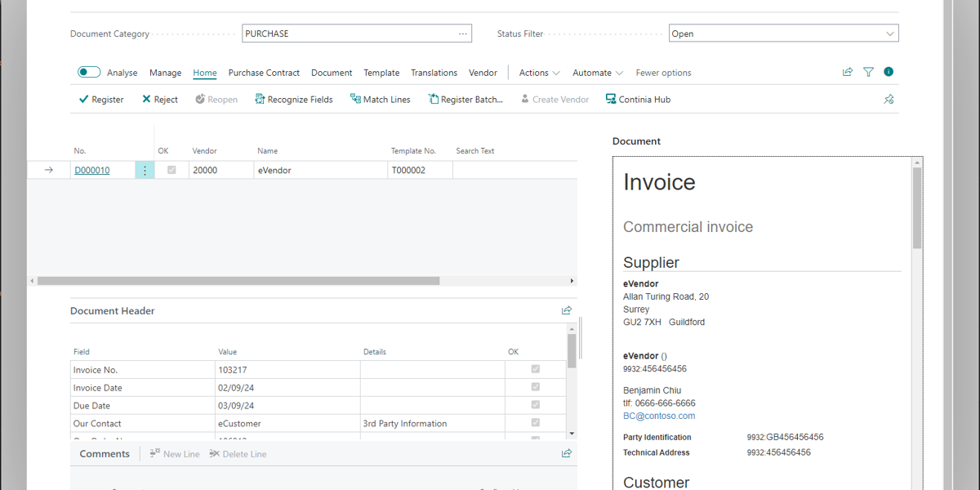Run Recognize Fields on the document
Viewport: 980px width, 490px height.
click(293, 100)
